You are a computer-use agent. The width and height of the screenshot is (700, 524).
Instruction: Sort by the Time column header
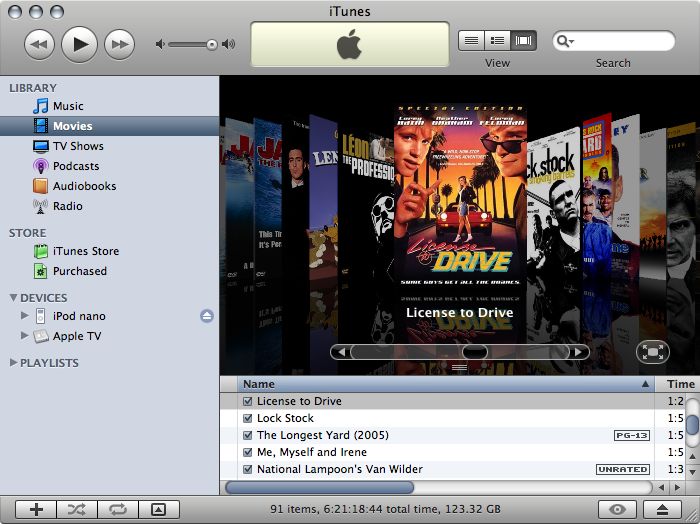678,384
